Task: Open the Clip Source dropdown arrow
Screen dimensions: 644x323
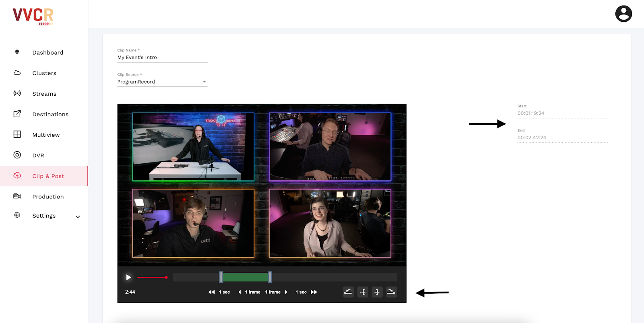Action: click(x=204, y=82)
